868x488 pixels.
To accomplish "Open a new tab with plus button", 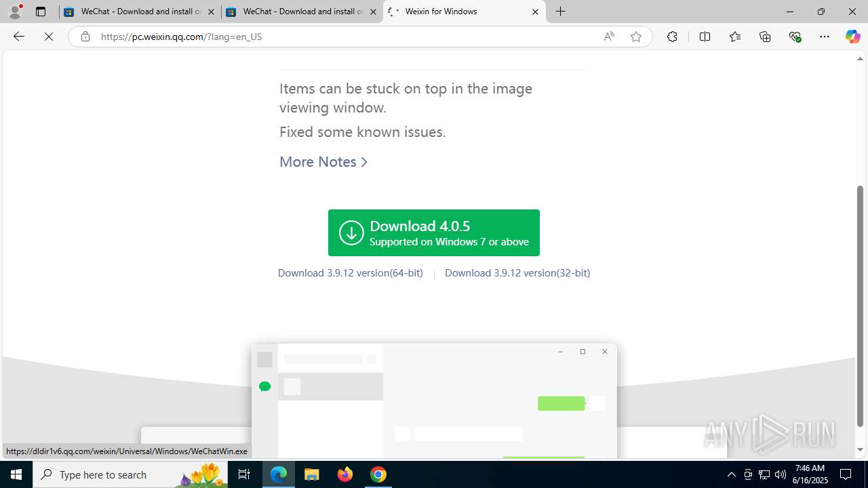I will pos(560,12).
